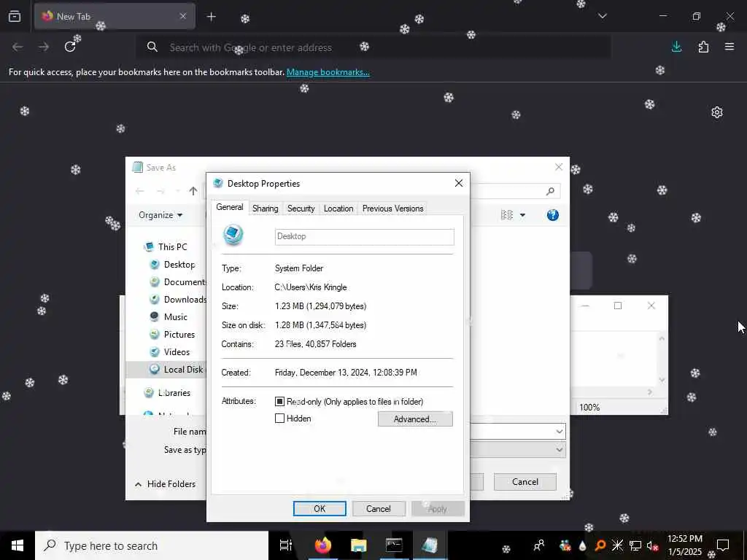The height and width of the screenshot is (560, 747).
Task: Click the Notepad taskbar icon
Action: tap(430, 545)
